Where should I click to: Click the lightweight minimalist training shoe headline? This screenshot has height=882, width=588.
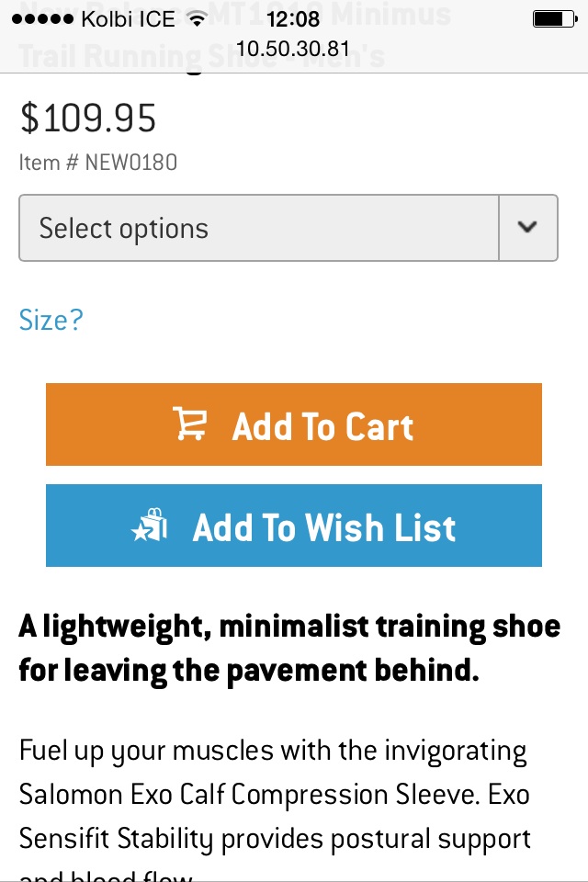(288, 627)
